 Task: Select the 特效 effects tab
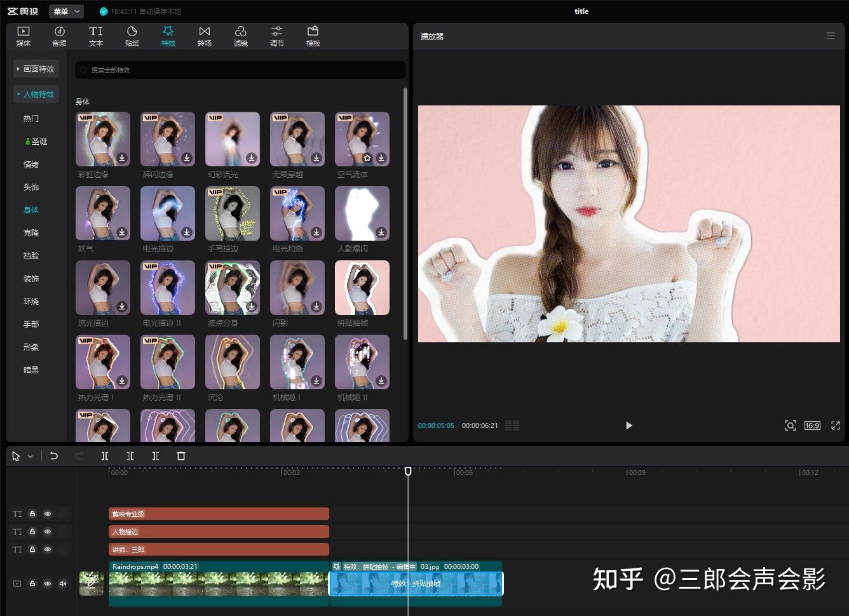168,36
